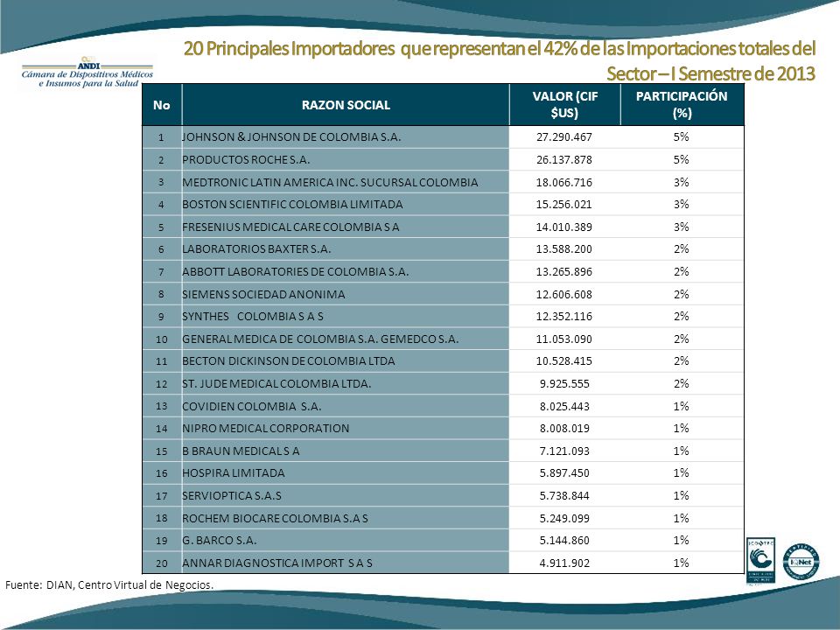Click row number 20 in the No column

pos(162,563)
